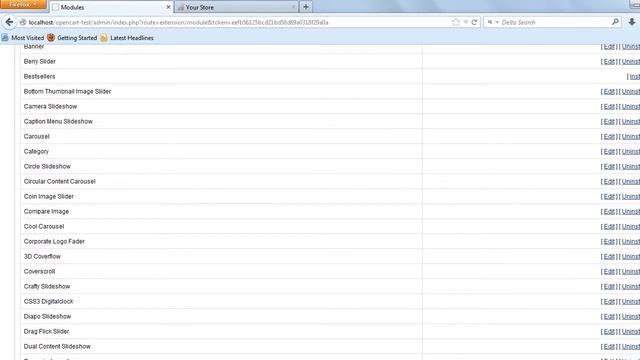Select the Berry Slider row name
The height and width of the screenshot is (360, 640).
pyautogui.click(x=40, y=62)
